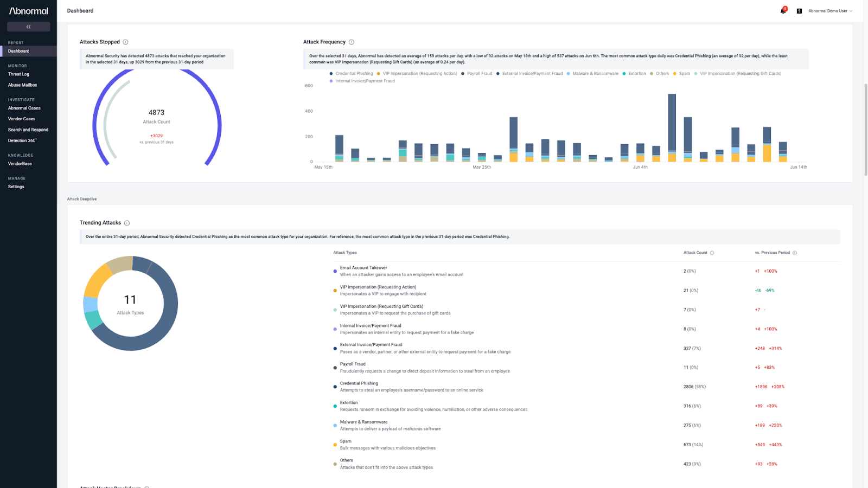Click Malware & Ransomware attack type row

[586, 425]
